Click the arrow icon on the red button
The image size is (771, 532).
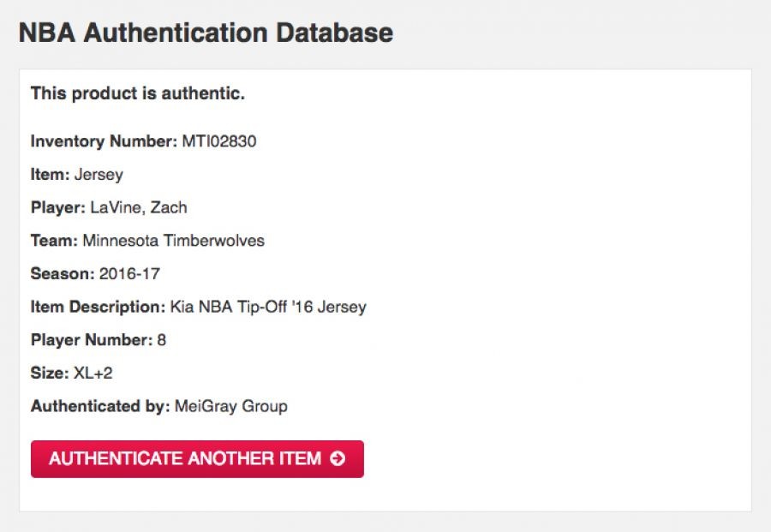point(338,458)
